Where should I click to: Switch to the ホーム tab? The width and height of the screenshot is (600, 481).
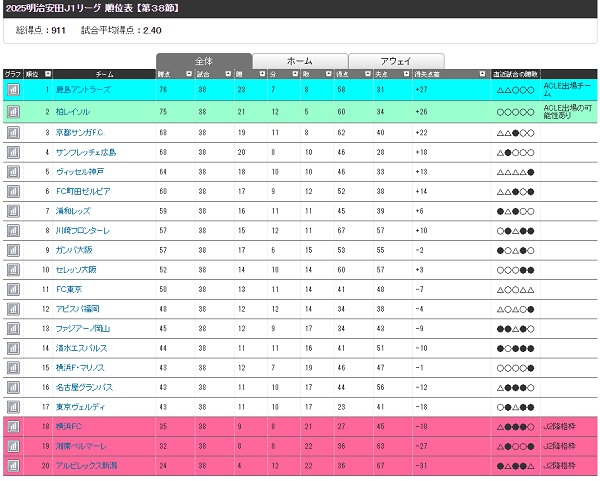[299, 61]
